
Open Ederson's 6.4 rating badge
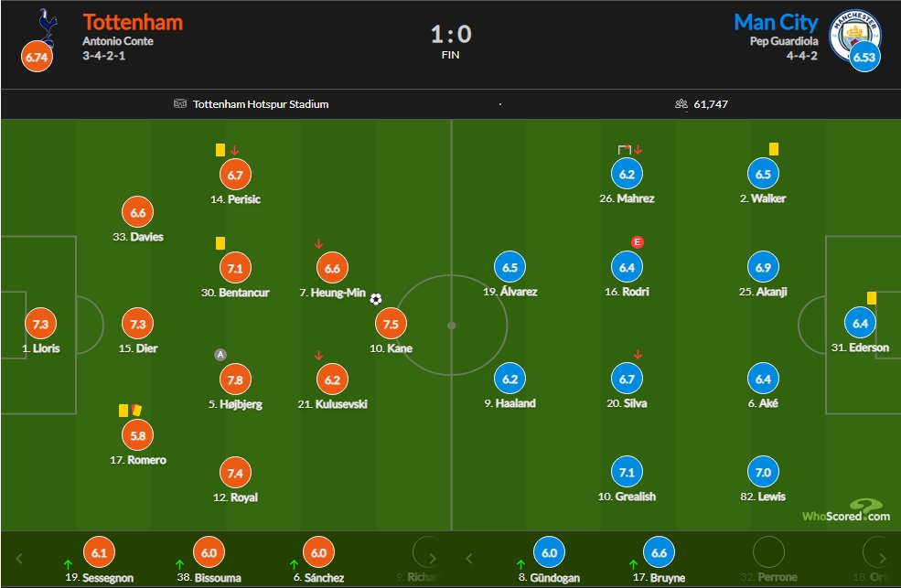coord(860,324)
